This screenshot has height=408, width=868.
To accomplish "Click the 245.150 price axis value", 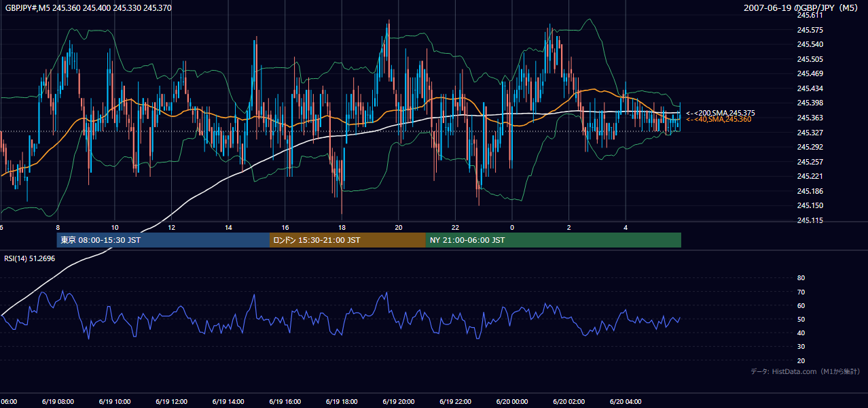I will (810, 205).
